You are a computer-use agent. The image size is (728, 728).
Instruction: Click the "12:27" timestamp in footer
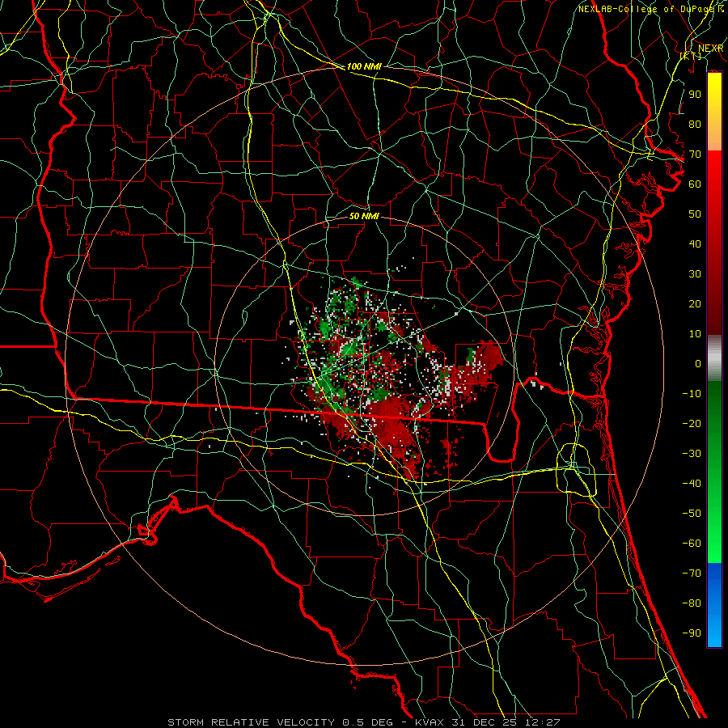[x=542, y=722]
